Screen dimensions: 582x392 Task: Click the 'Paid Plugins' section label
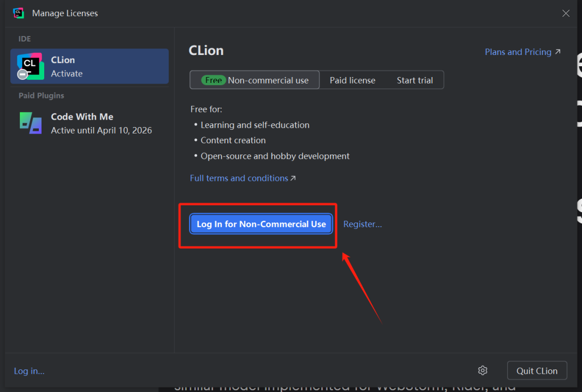tap(41, 96)
